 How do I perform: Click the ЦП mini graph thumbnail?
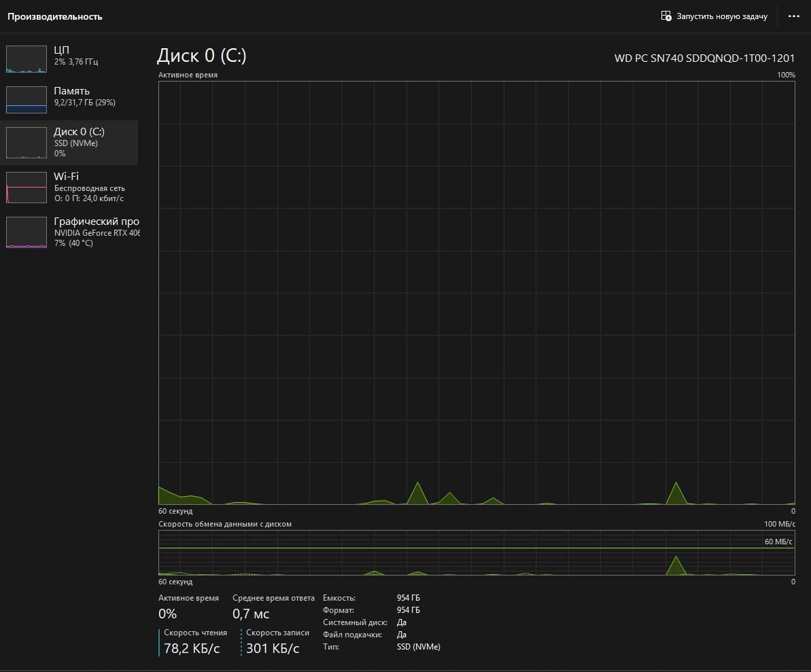click(27, 59)
